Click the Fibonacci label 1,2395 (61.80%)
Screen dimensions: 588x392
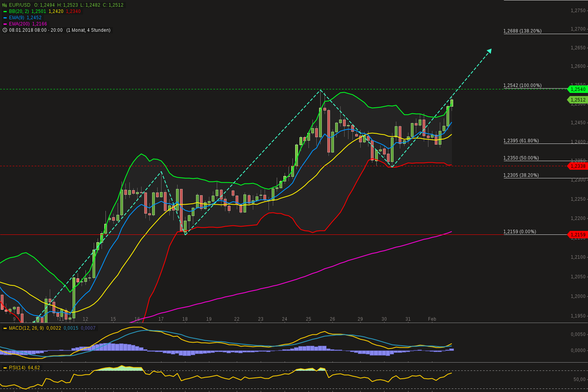521,141
